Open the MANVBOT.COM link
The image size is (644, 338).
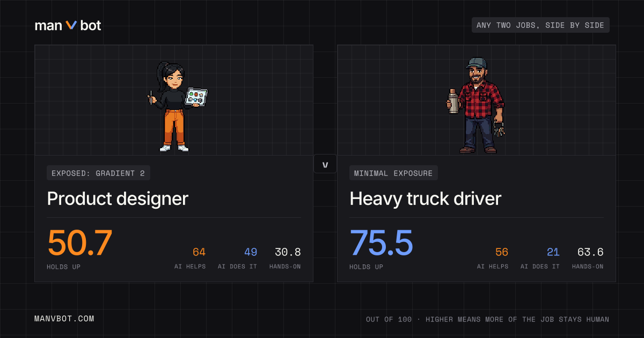tap(64, 319)
